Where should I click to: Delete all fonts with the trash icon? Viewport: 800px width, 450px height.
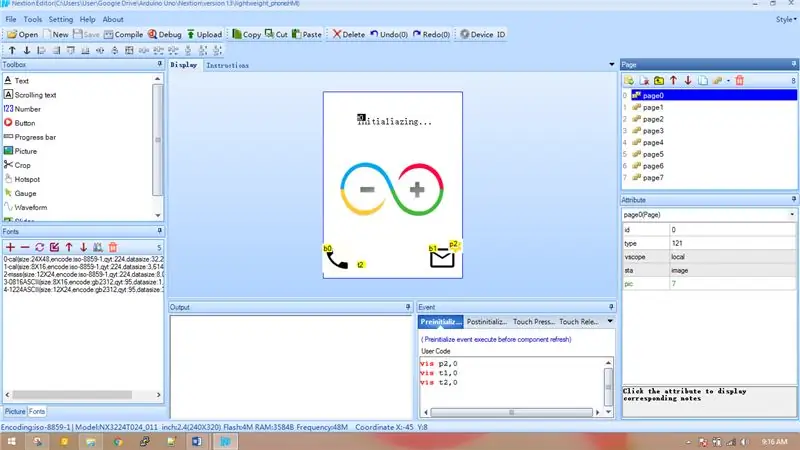pos(113,247)
